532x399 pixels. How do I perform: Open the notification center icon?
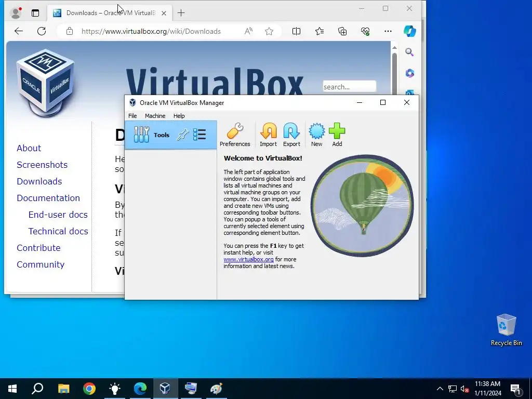[x=515, y=389]
